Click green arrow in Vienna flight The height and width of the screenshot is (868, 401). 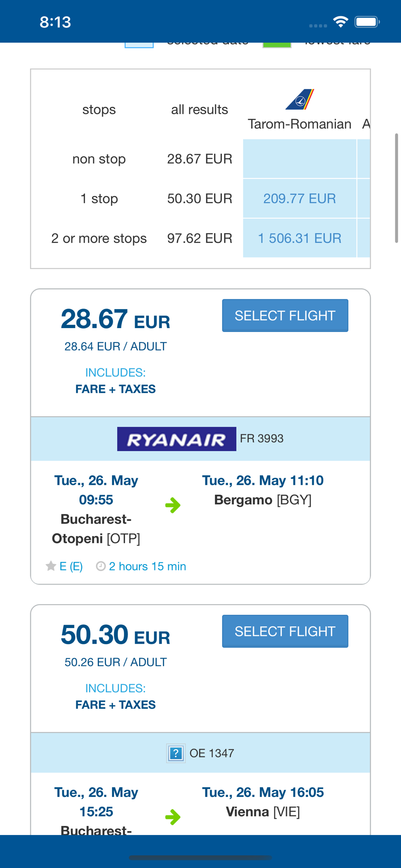[173, 817]
